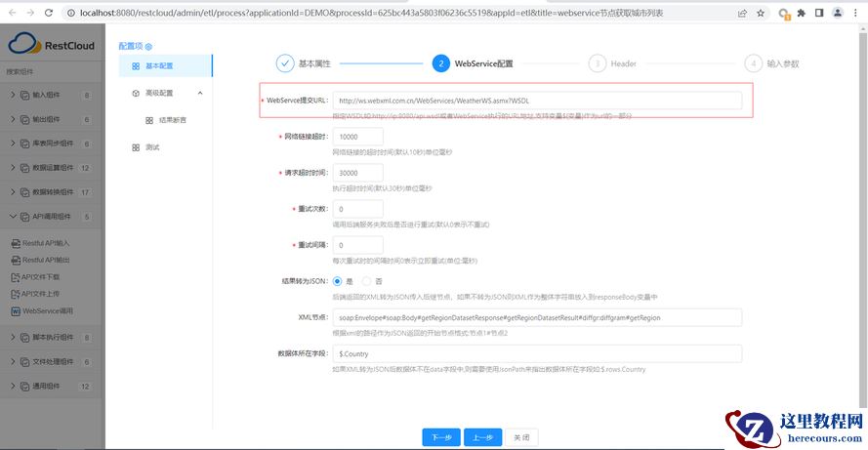
Task: Go to step 3 Header
Action: [612, 63]
